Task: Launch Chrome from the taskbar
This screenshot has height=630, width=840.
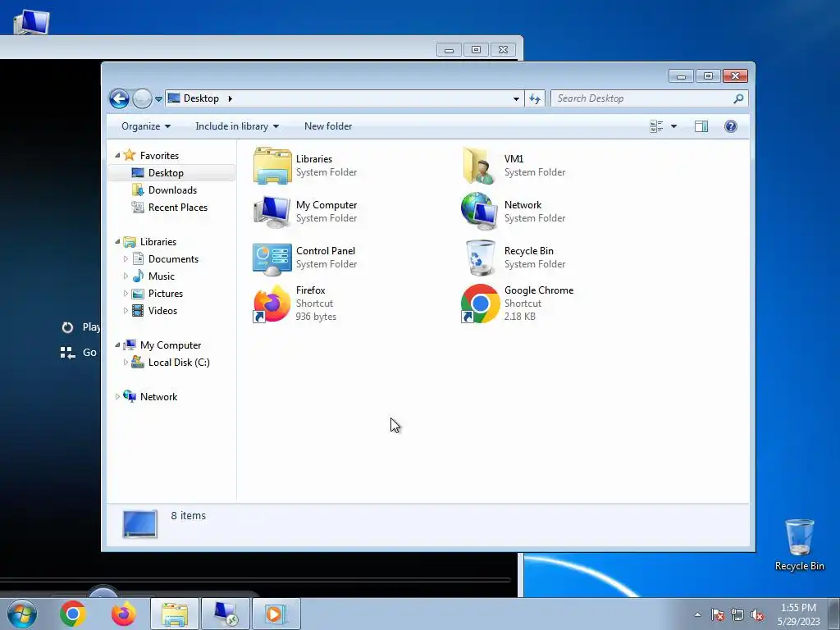Action: pyautogui.click(x=73, y=614)
